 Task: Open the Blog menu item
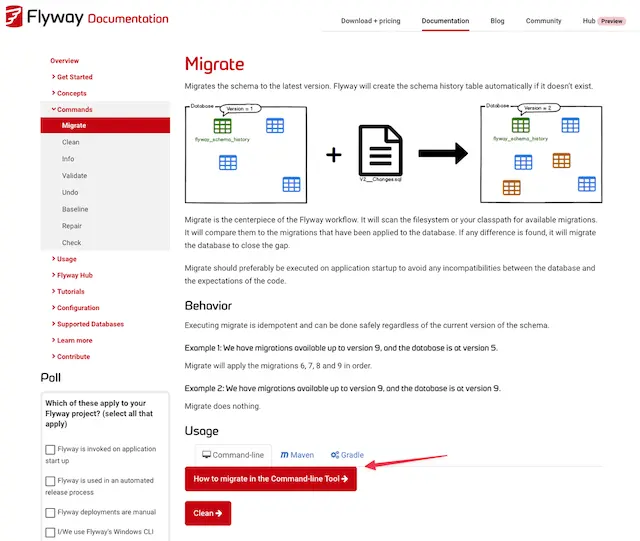[x=497, y=21]
